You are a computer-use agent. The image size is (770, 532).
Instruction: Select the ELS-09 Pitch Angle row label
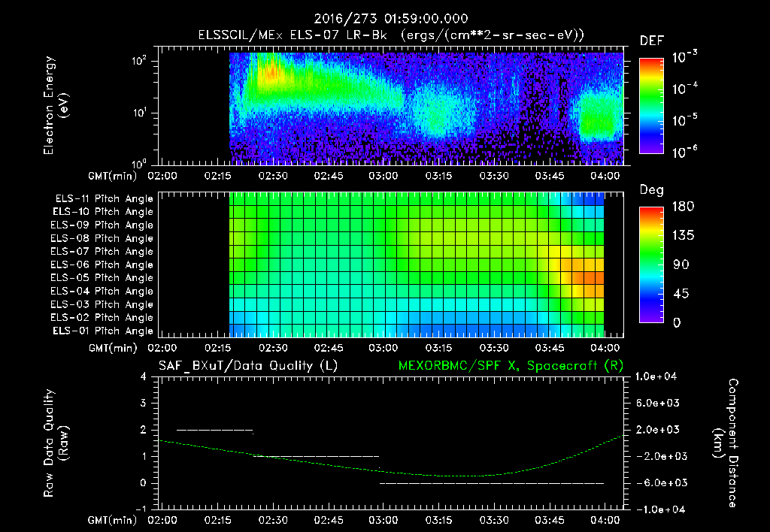pyautogui.click(x=102, y=225)
